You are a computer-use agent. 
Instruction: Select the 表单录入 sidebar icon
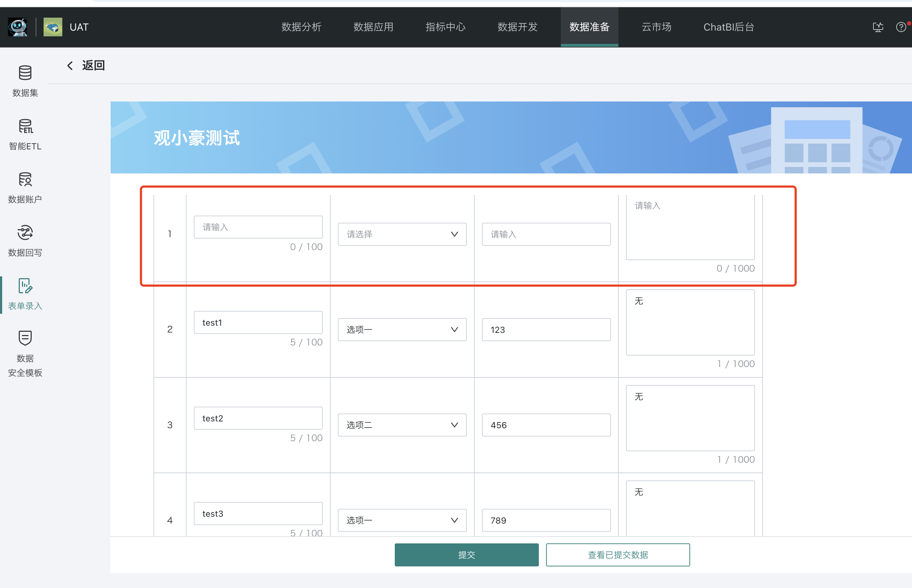[x=25, y=294]
